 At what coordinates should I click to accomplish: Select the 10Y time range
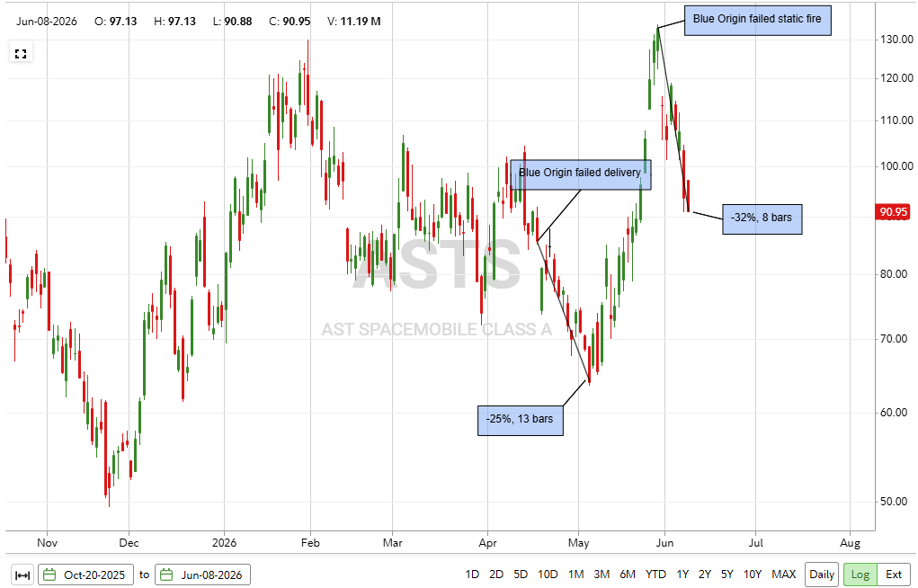coord(753,575)
